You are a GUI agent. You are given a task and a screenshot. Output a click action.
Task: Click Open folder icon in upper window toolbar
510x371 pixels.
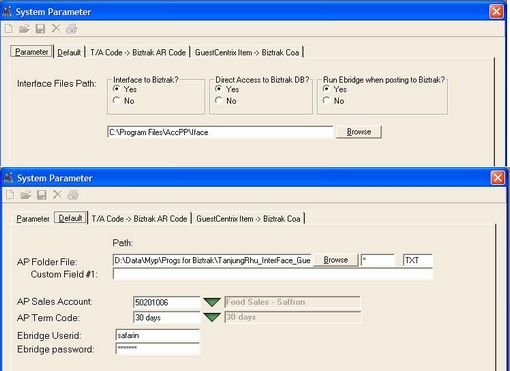point(24,29)
